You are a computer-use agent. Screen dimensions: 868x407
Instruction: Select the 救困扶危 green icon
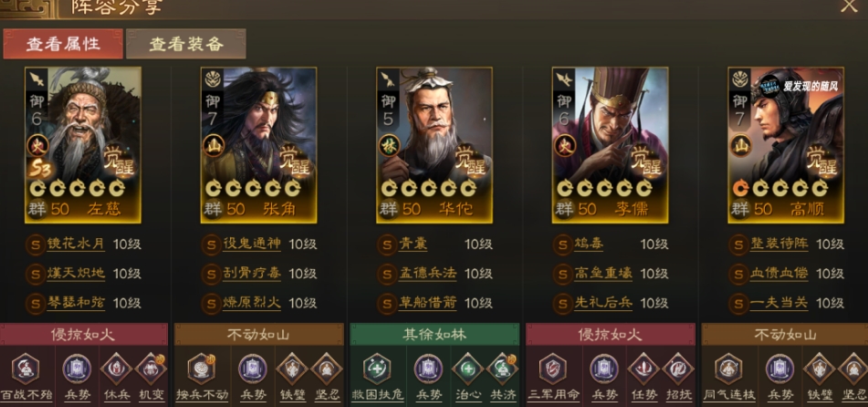pyautogui.click(x=377, y=369)
